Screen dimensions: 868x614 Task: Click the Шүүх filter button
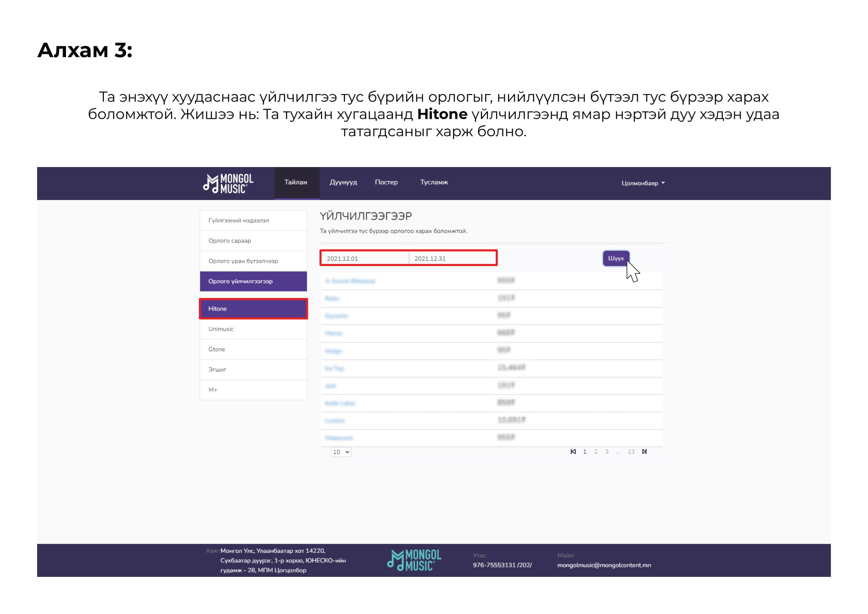pyautogui.click(x=616, y=259)
